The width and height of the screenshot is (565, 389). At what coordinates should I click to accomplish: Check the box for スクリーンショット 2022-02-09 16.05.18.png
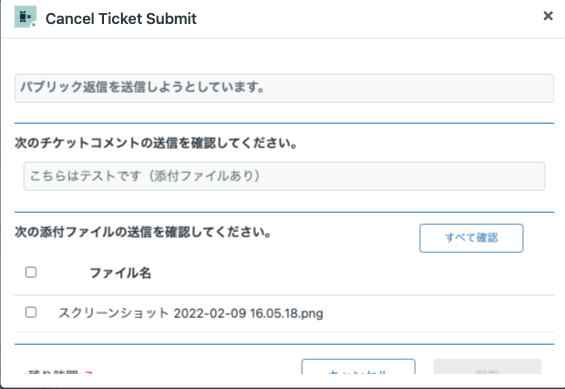[31, 312]
